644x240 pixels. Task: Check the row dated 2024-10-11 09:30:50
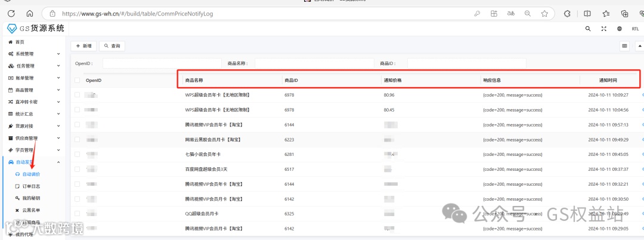[x=77, y=199]
